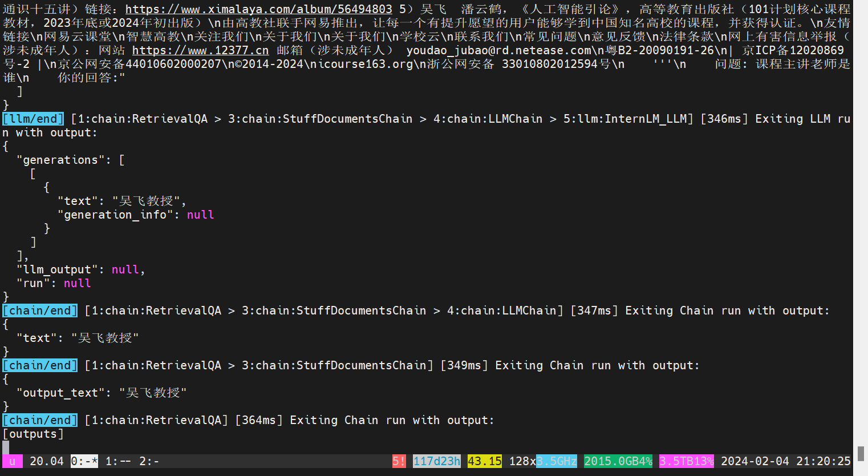
Task: Click null value after "run"
Action: pyautogui.click(x=78, y=283)
